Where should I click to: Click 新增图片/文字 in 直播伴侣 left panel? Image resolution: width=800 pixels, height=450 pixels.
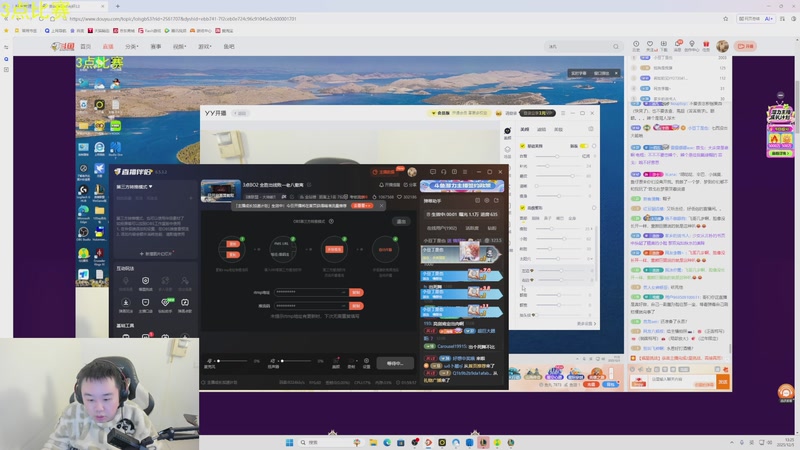(x=157, y=254)
